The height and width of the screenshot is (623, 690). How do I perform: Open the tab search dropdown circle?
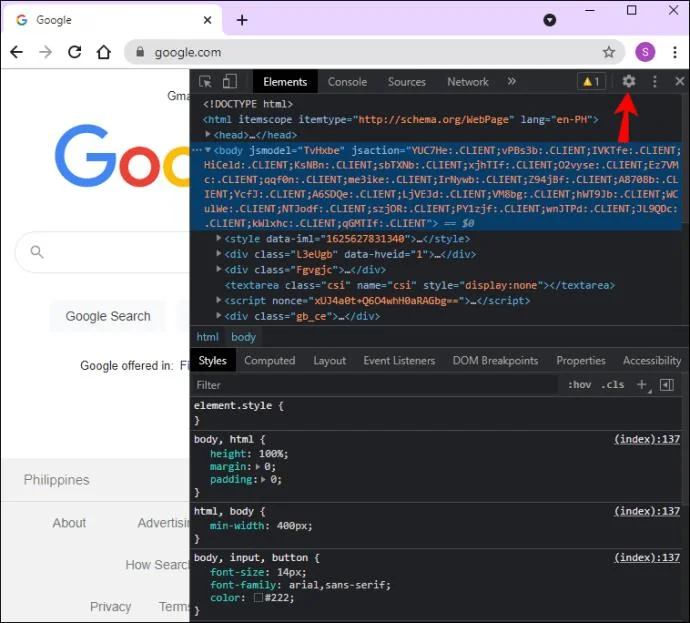[x=550, y=20]
